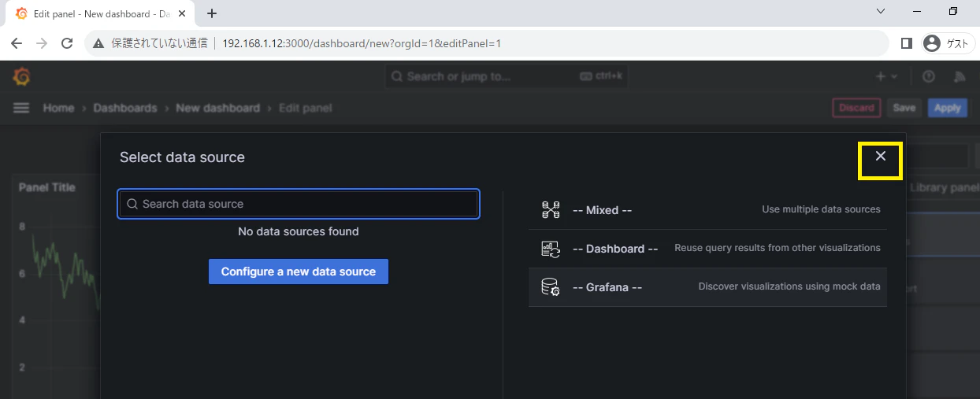
Task: Toggle the browser side panel
Action: point(906,43)
